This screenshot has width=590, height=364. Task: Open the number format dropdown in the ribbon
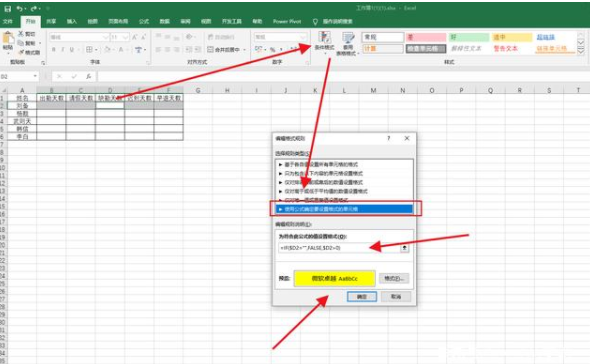click(303, 37)
